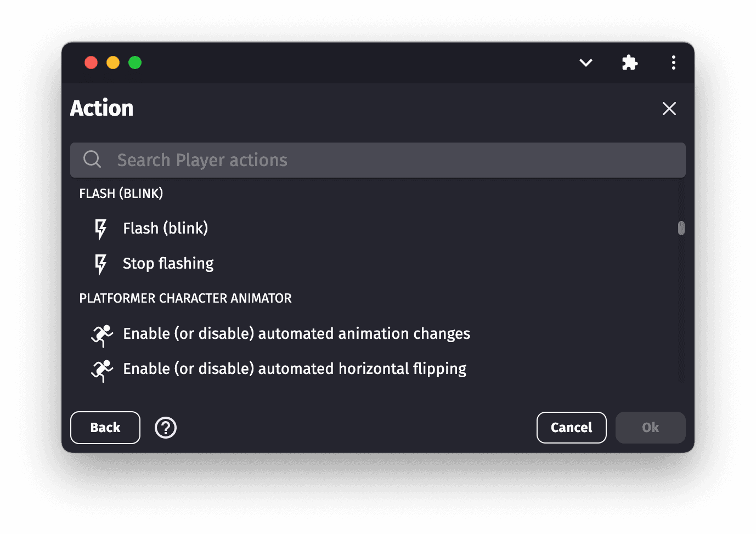Screen dimensions: 756x534
Task: Click the green maximize window button
Action: (x=135, y=63)
